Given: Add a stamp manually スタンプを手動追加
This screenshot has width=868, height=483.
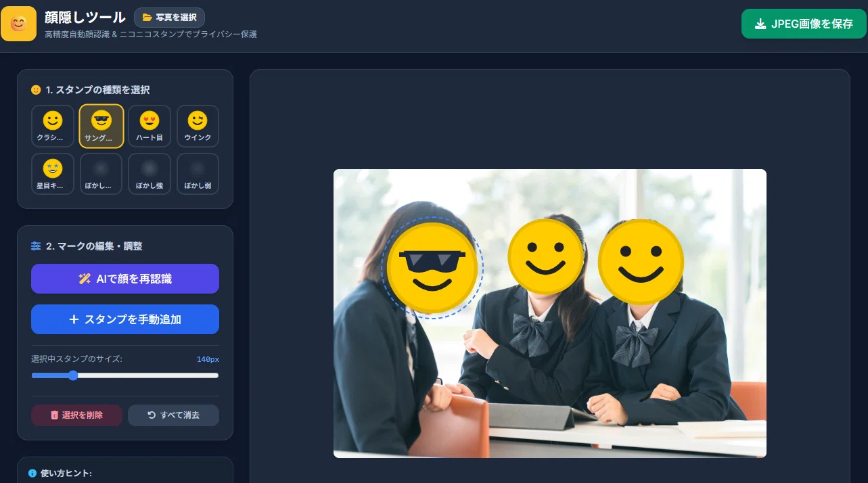Looking at the screenshot, I should (125, 319).
